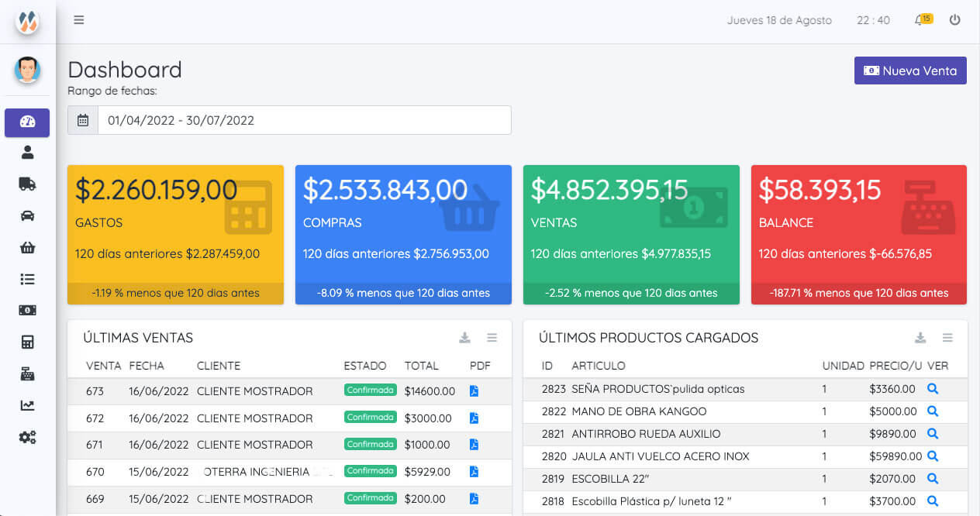
Task: Open the user avatar profile picture
Action: [x=27, y=71]
